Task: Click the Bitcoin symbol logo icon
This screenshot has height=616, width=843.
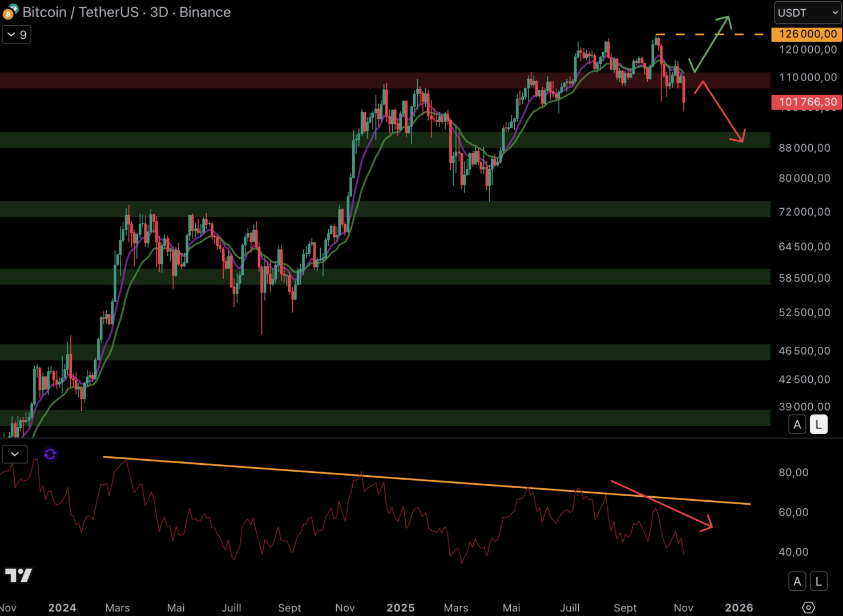Action: click(10, 11)
